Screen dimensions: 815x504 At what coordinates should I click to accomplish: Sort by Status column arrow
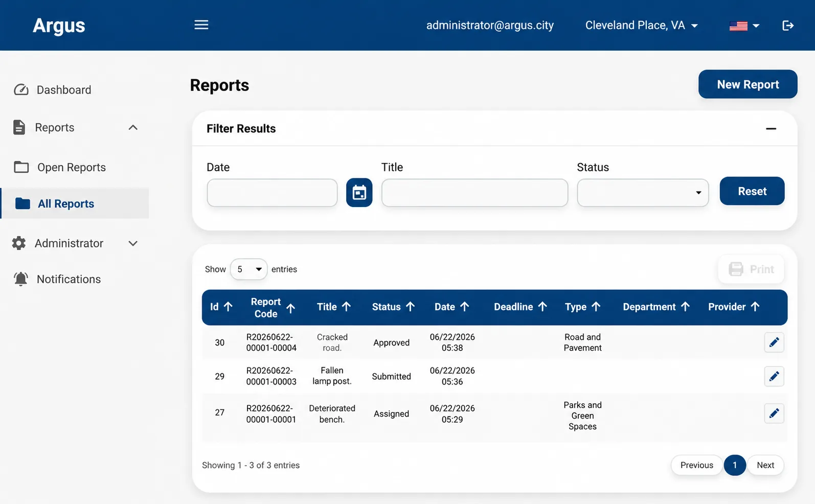pyautogui.click(x=410, y=307)
